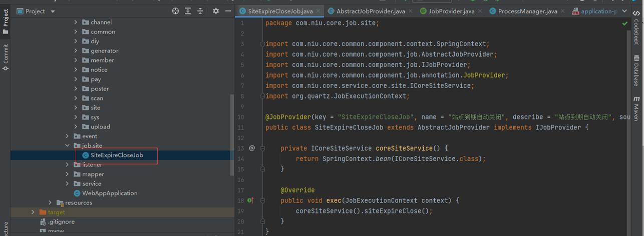Click the Collapse All icon in Project panel

[200, 11]
